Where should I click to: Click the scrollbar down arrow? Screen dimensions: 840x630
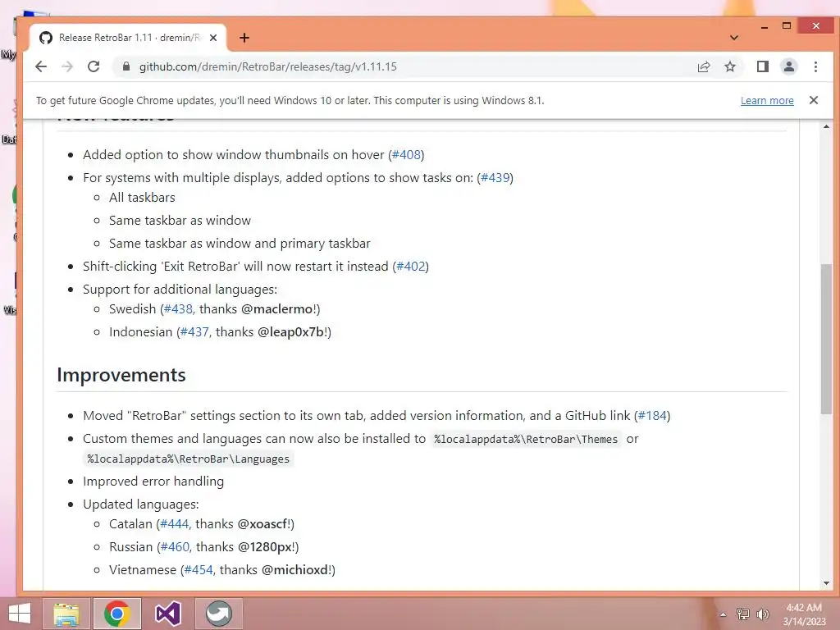[825, 583]
